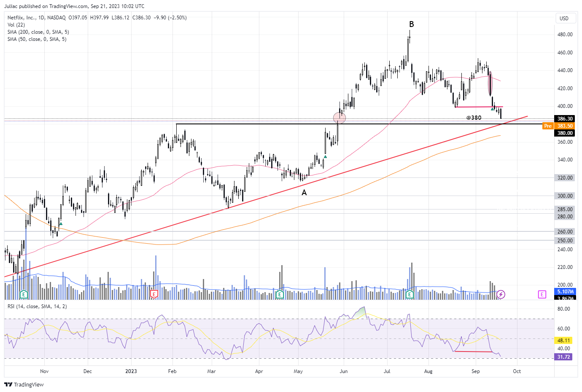
Task: Click the purple upcoming earnings marker in October
Action: [542, 294]
